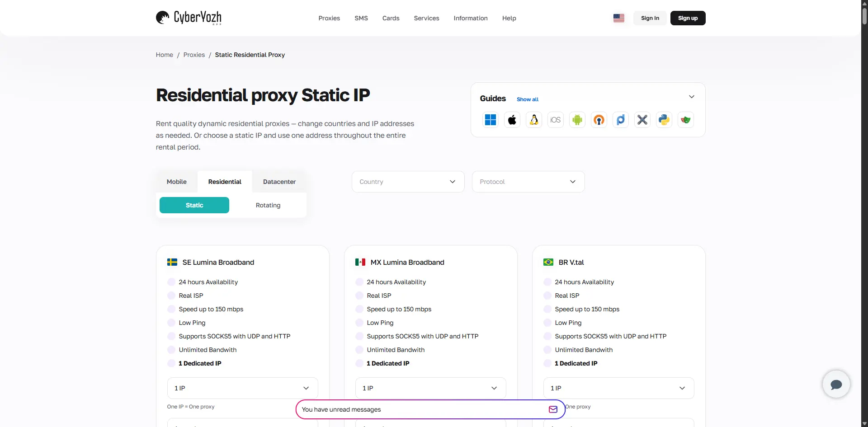Screen dimensions: 868x427
Task: Click the envelope icon for unread messages
Action: click(x=553, y=409)
